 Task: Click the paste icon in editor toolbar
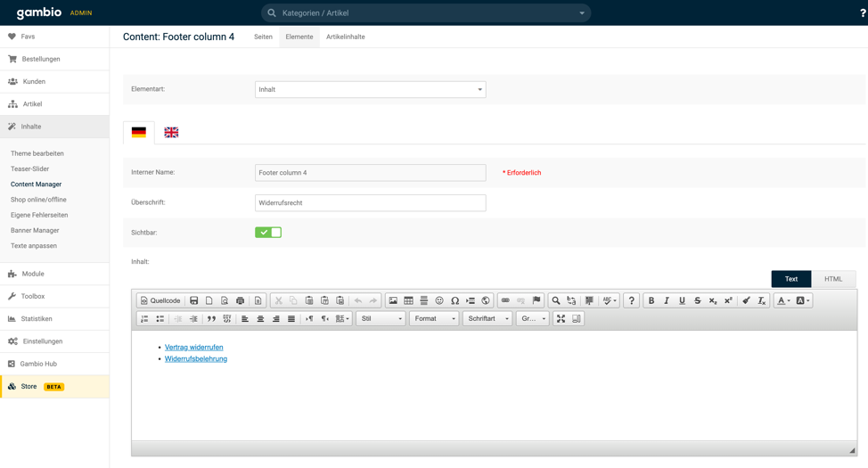coord(309,300)
